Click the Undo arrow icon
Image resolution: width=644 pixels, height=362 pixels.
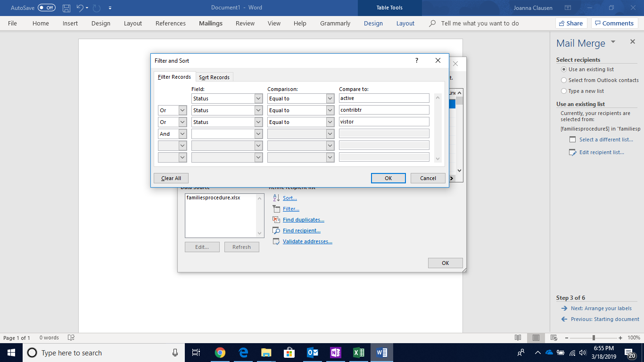[x=80, y=8]
